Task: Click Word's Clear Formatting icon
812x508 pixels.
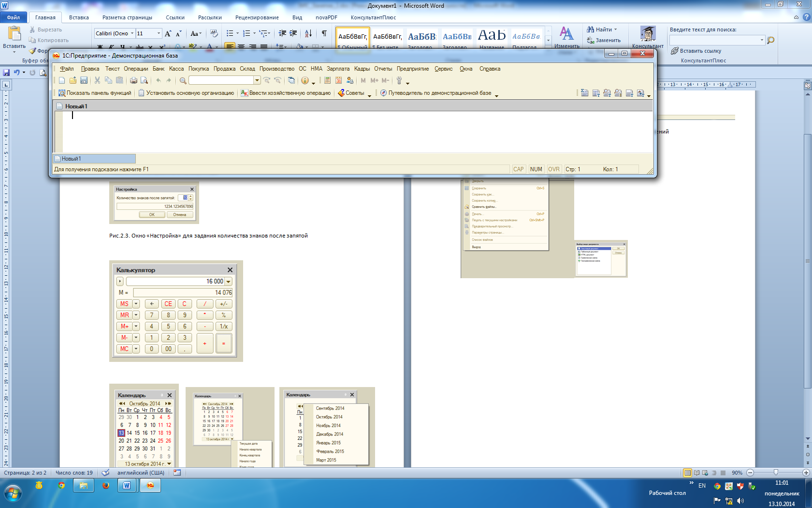Action: [x=214, y=33]
